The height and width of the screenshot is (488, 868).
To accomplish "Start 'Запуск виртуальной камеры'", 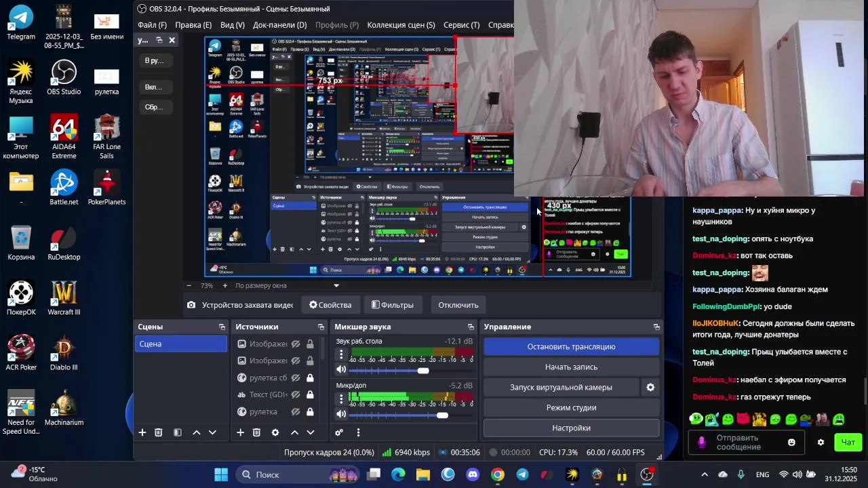I will click(x=561, y=387).
